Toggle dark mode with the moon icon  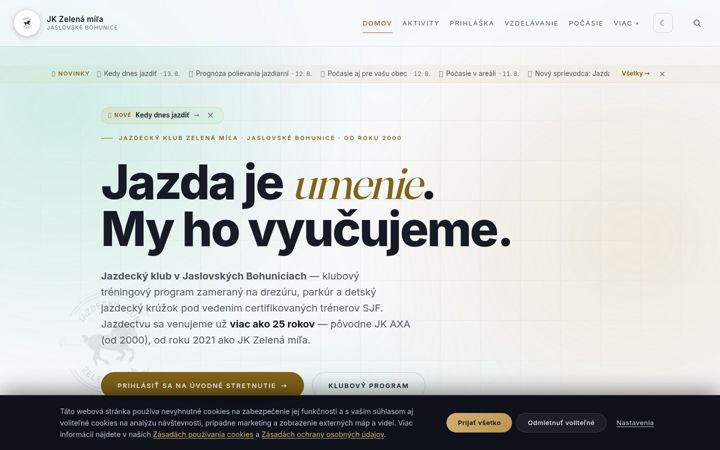(663, 23)
